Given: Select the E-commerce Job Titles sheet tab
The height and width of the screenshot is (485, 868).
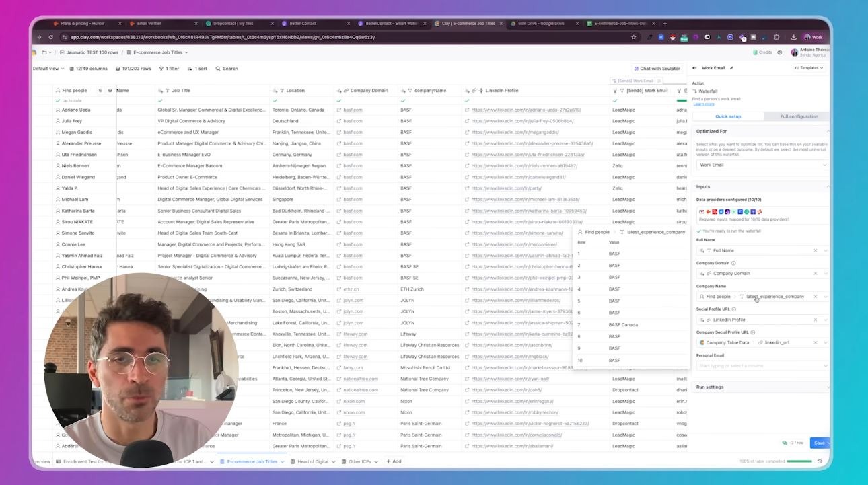Looking at the screenshot, I should pos(252,461).
